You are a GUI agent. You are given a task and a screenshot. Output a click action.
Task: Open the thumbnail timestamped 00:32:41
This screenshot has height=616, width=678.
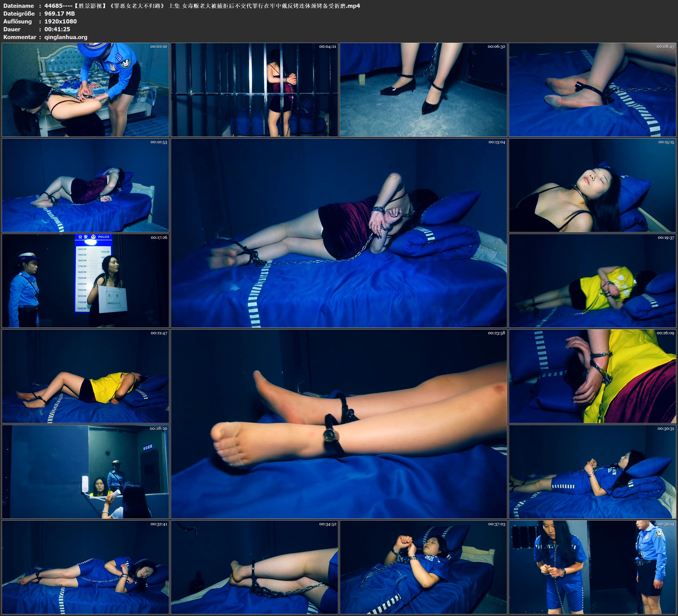point(85,567)
